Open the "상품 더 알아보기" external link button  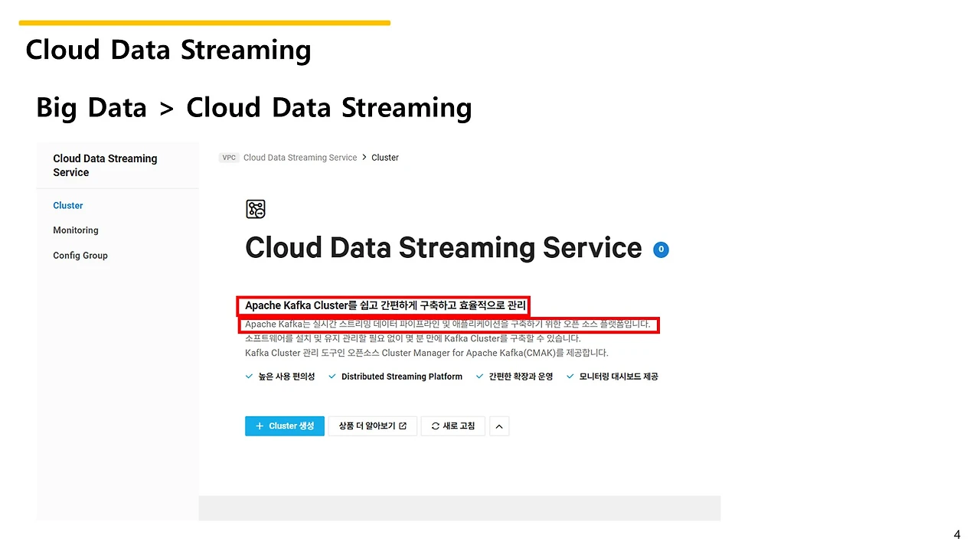pyautogui.click(x=373, y=426)
